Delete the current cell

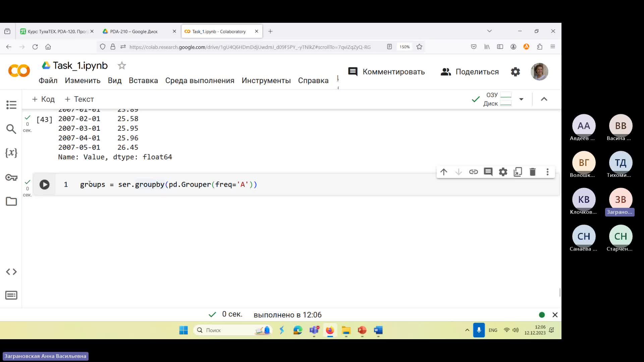533,172
